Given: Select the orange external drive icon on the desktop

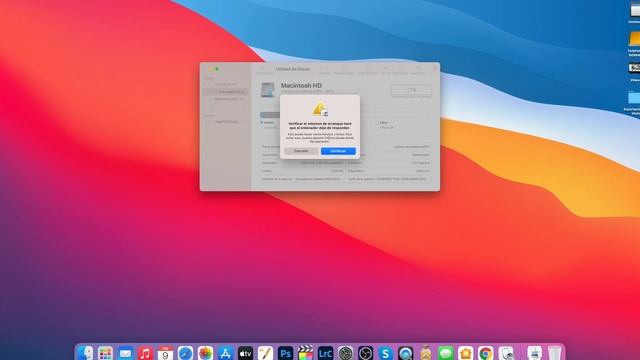Looking at the screenshot, I should 634,39.
